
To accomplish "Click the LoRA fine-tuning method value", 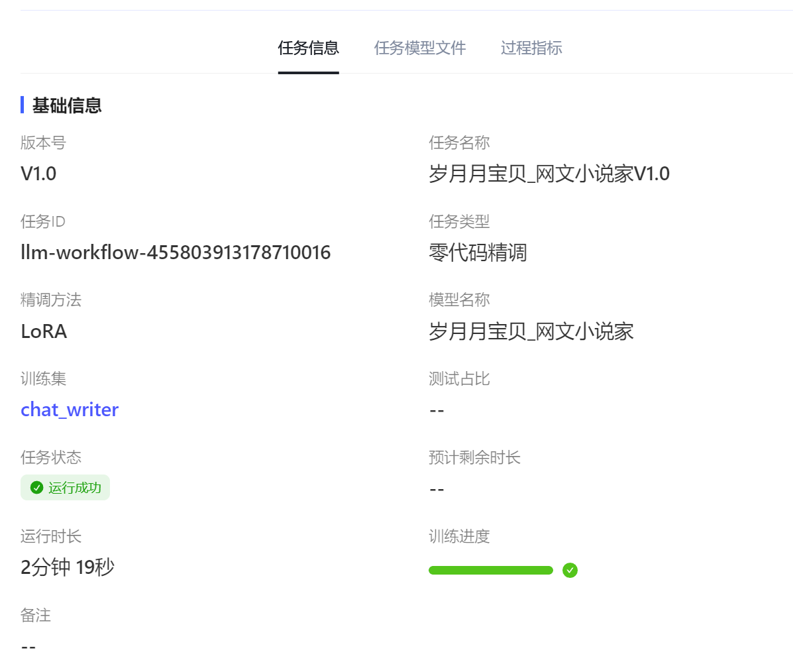I will point(44,331).
